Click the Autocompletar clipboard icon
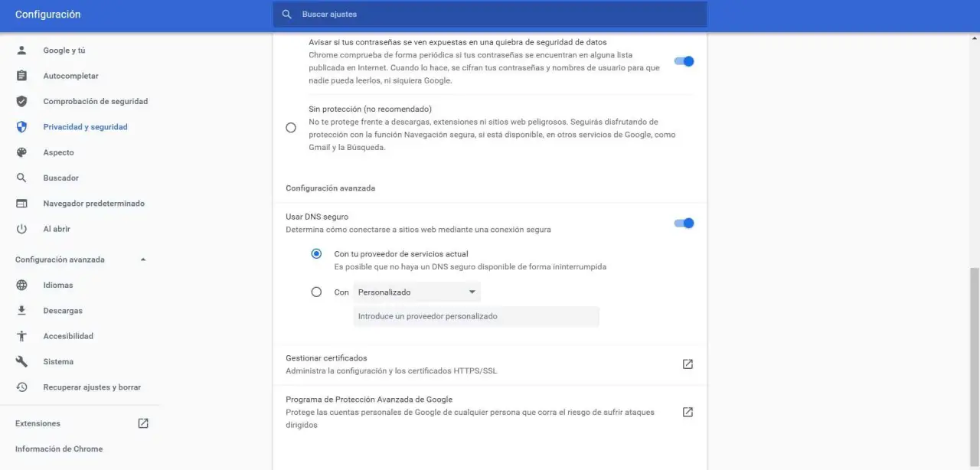This screenshot has height=470, width=980. [x=21, y=76]
